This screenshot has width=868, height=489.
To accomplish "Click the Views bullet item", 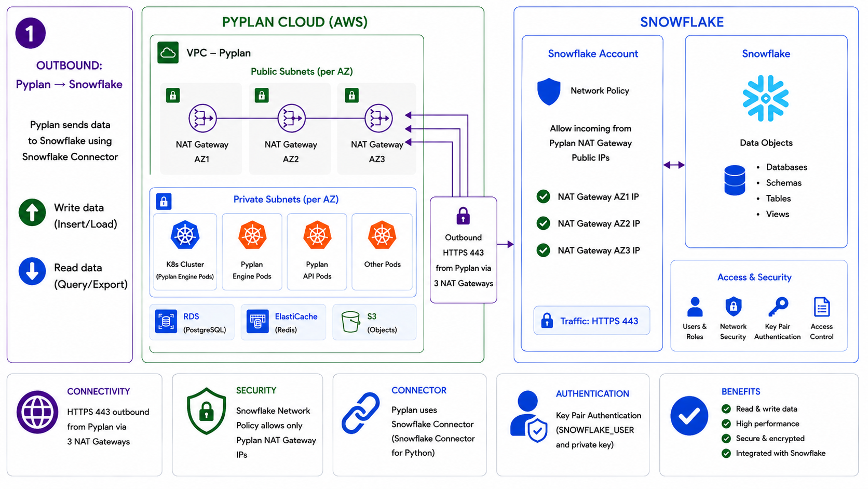I will [x=778, y=214].
